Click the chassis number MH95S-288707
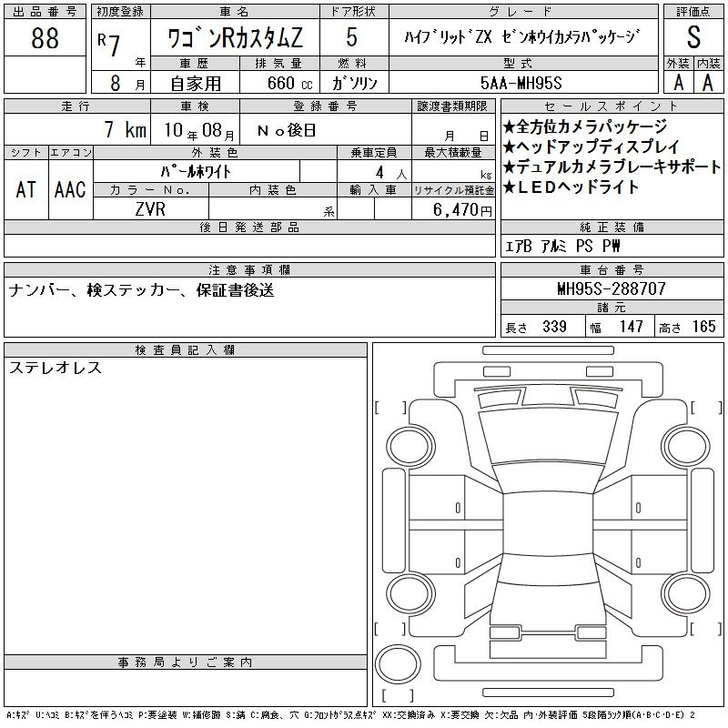The height and width of the screenshot is (728, 728). pyautogui.click(x=612, y=288)
